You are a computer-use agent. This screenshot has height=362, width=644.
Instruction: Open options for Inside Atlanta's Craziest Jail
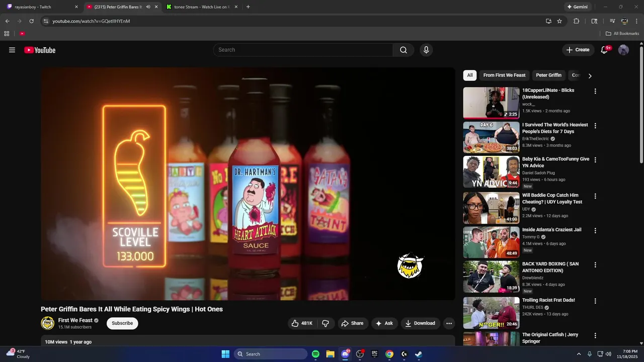(x=595, y=230)
